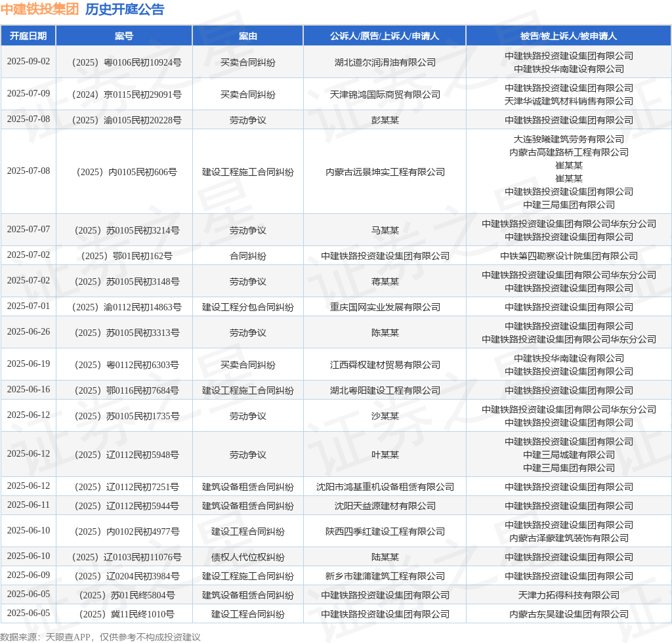Click the 案由 column header
The height and width of the screenshot is (643, 672).
247,36
